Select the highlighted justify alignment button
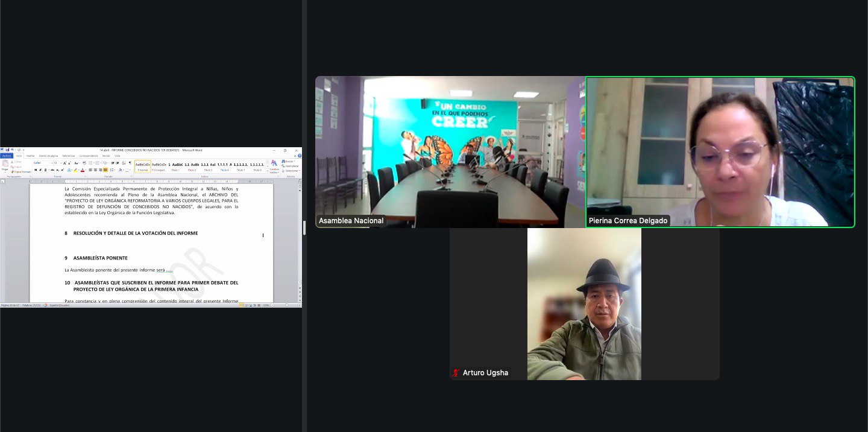The height and width of the screenshot is (432, 868). 105,170
